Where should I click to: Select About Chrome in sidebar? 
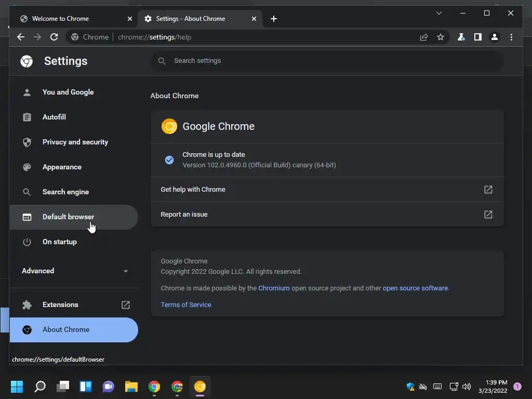(x=74, y=330)
